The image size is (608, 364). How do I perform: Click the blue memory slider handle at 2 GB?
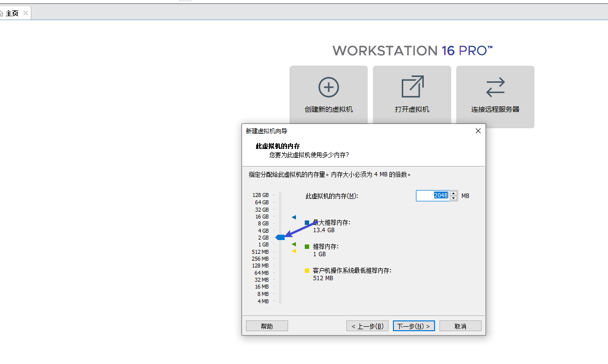[x=280, y=237]
